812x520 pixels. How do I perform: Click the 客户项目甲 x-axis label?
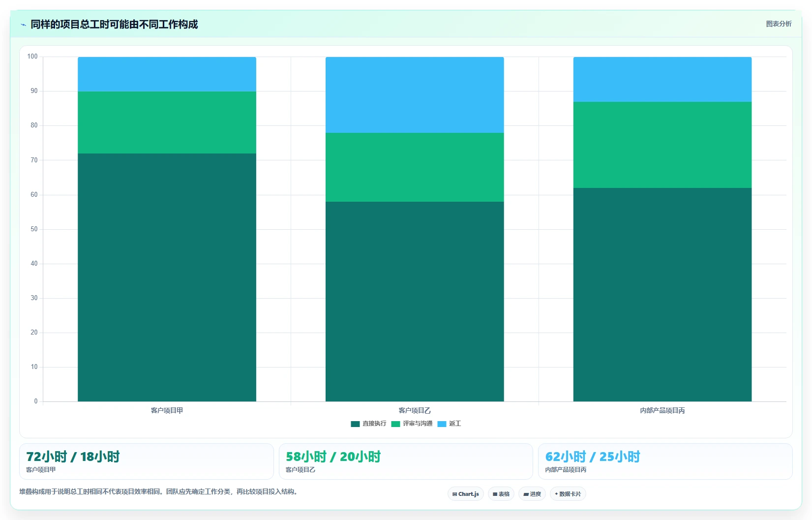point(167,410)
